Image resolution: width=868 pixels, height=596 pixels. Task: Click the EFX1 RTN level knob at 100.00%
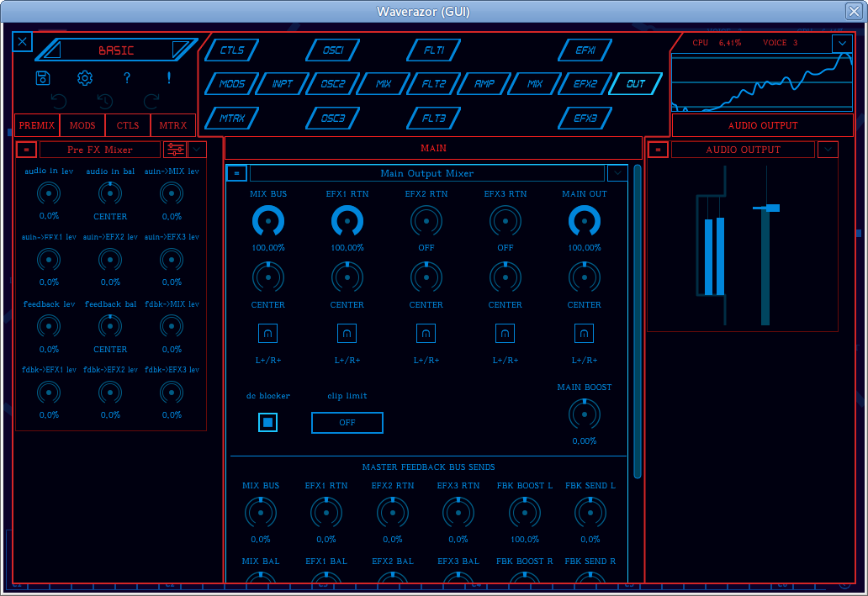click(347, 221)
